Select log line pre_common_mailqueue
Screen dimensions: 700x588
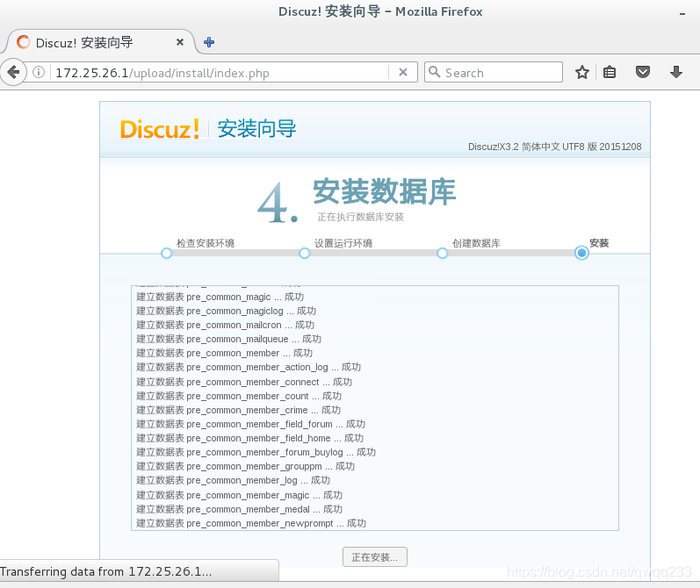228,339
